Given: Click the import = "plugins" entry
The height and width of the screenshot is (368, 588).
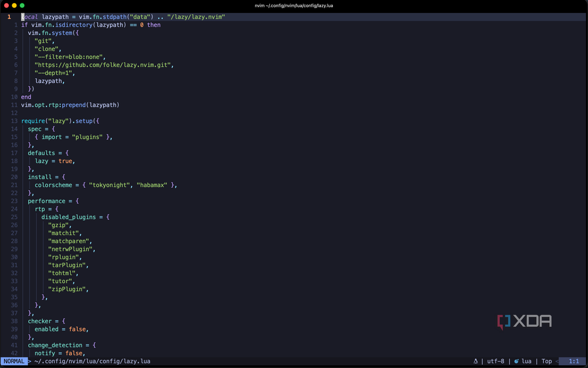Looking at the screenshot, I should click(x=72, y=137).
